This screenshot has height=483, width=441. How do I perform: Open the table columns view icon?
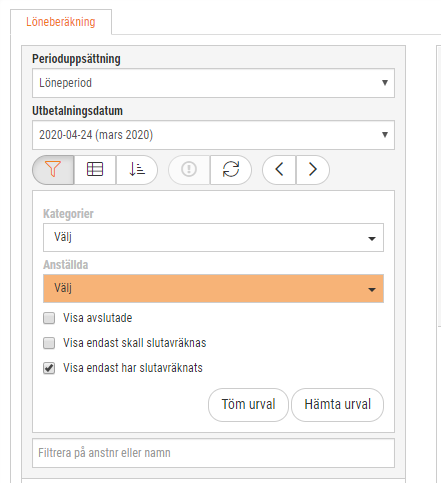pyautogui.click(x=95, y=170)
